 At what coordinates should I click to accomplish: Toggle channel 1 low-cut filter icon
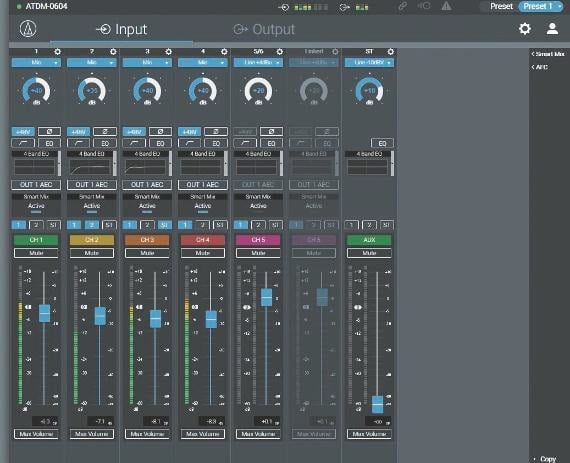coord(23,143)
